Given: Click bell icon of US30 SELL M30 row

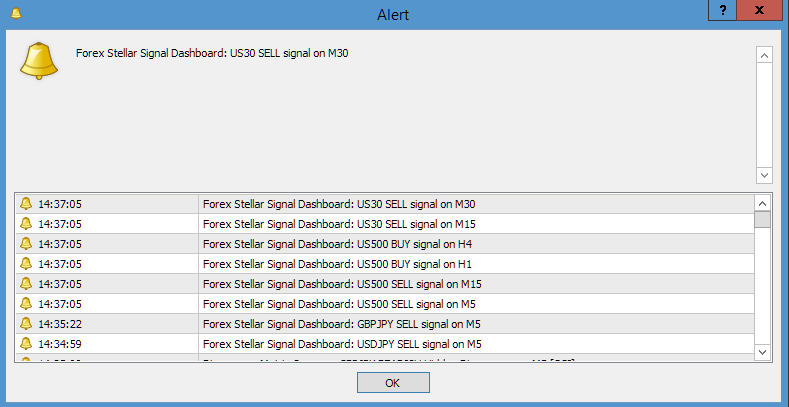Looking at the screenshot, I should tap(26, 204).
